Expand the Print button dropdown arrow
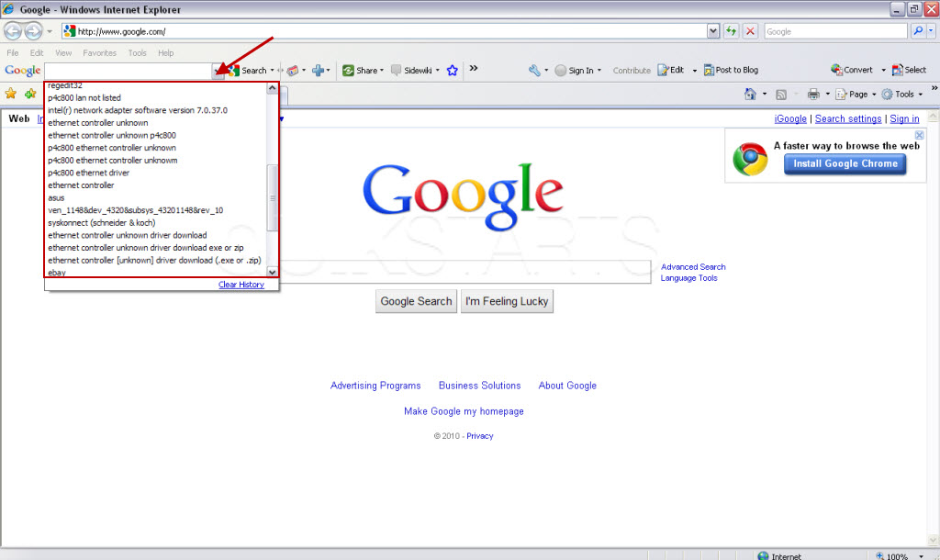 828,95
